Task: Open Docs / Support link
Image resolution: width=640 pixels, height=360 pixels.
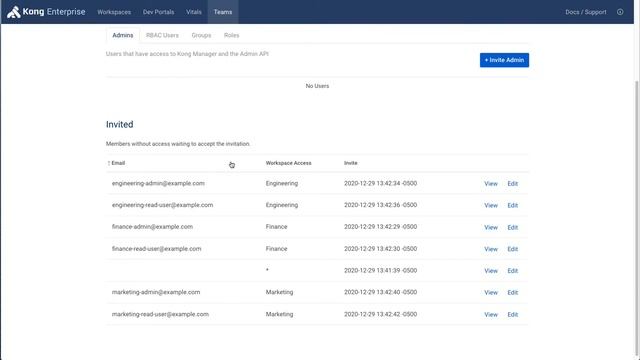Action: pos(586,12)
